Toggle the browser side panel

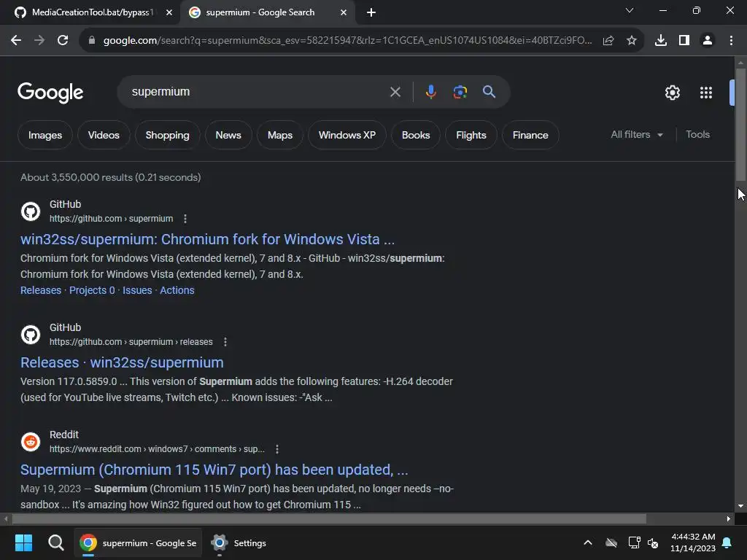[x=684, y=41]
